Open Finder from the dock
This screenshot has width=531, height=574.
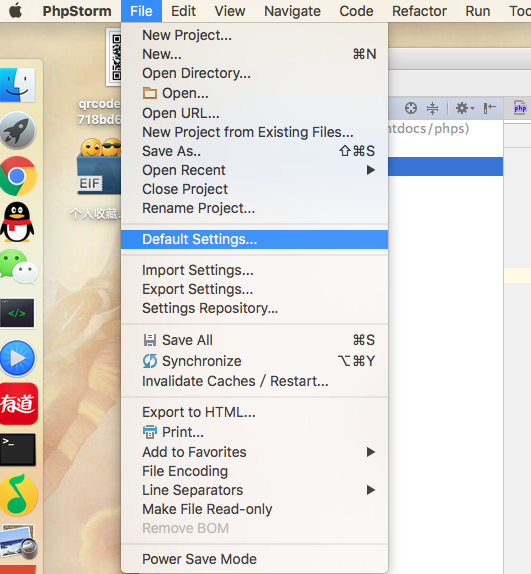pyautogui.click(x=17, y=85)
